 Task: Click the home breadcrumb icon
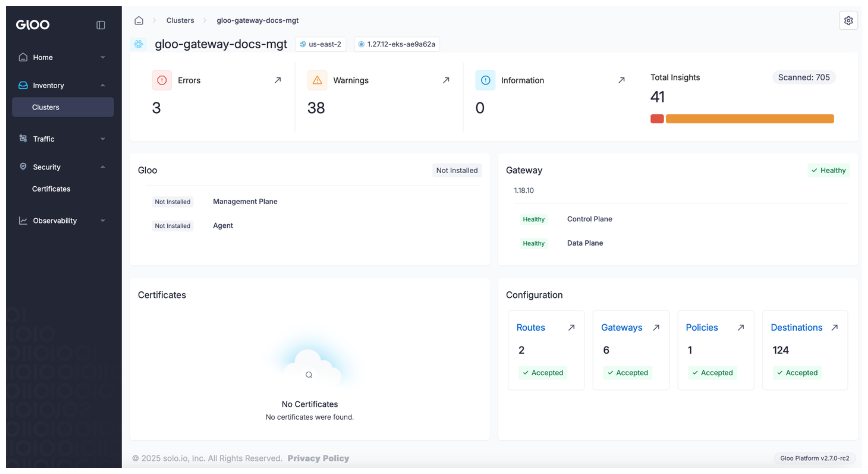point(139,20)
